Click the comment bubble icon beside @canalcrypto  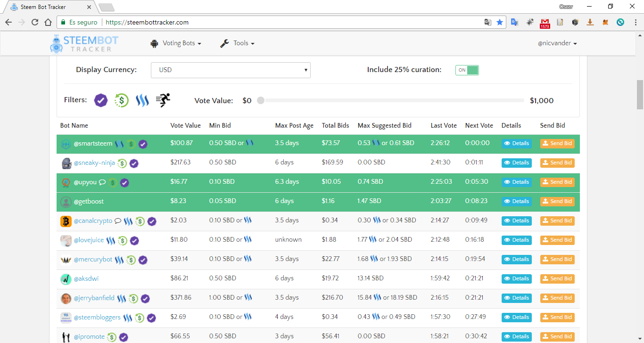click(118, 221)
